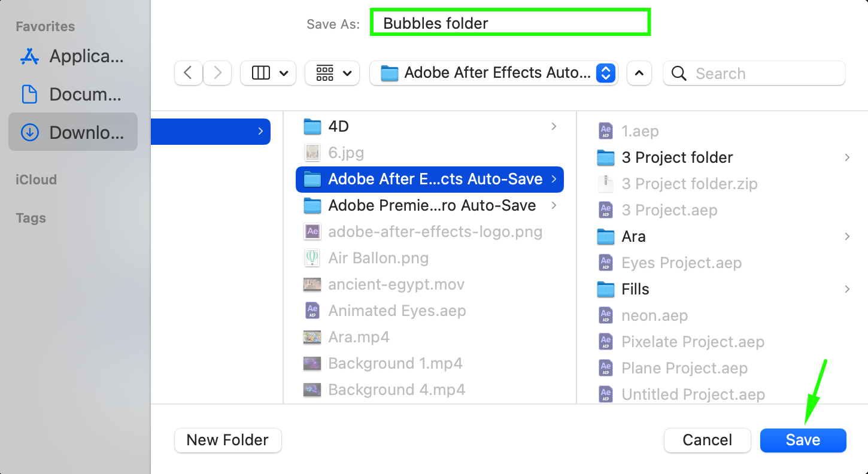Click the Animated Eyes.aep file icon
Image resolution: width=868 pixels, height=474 pixels.
[312, 311]
